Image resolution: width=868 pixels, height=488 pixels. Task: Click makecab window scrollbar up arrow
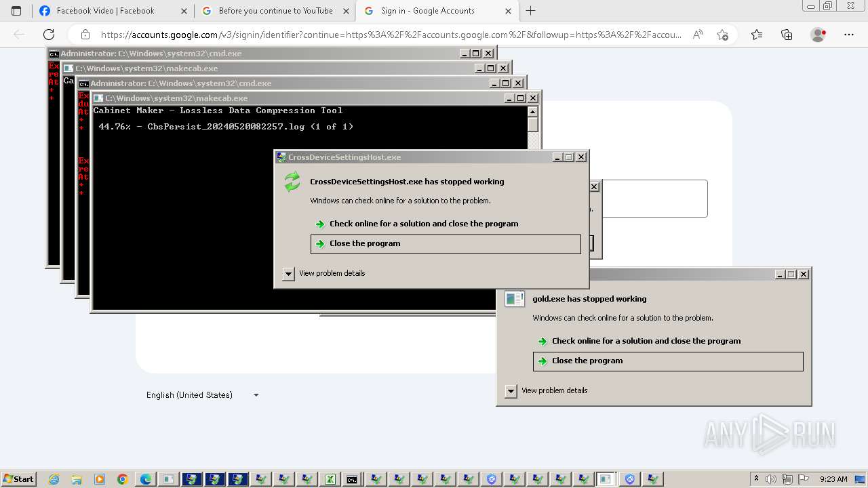pyautogui.click(x=532, y=111)
